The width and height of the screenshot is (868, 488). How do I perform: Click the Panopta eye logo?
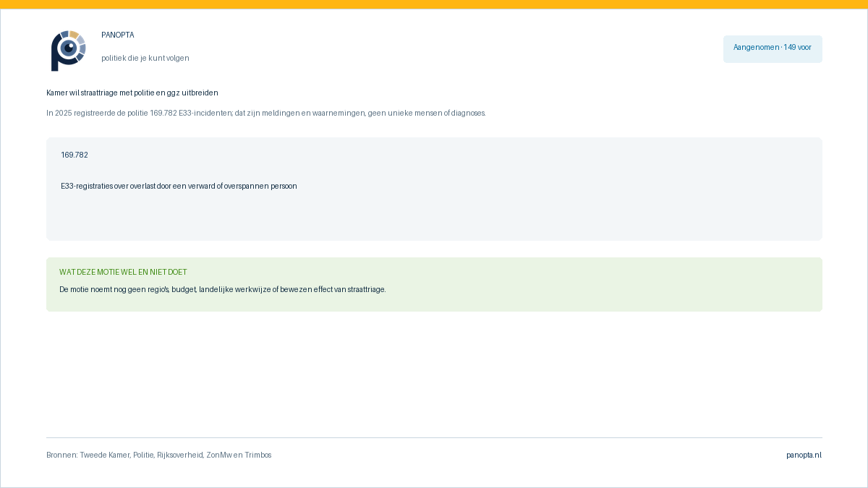(68, 51)
